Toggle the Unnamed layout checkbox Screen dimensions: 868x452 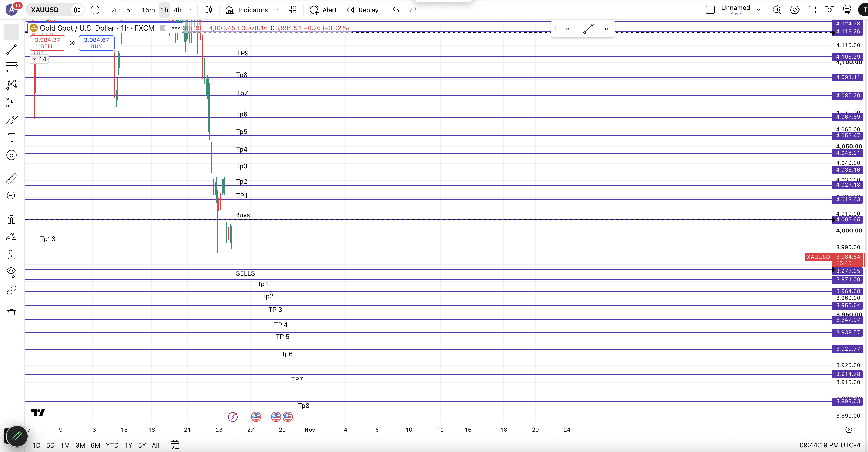point(710,10)
